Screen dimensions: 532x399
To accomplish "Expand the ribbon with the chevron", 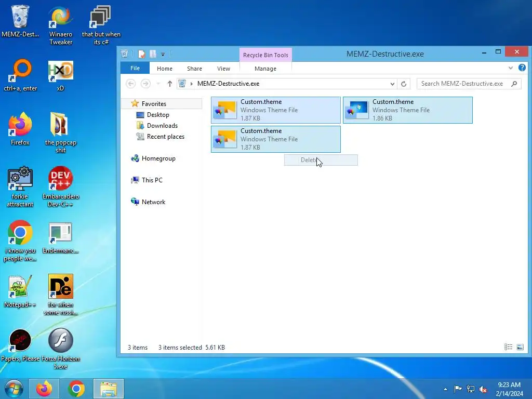I will 510,68.
